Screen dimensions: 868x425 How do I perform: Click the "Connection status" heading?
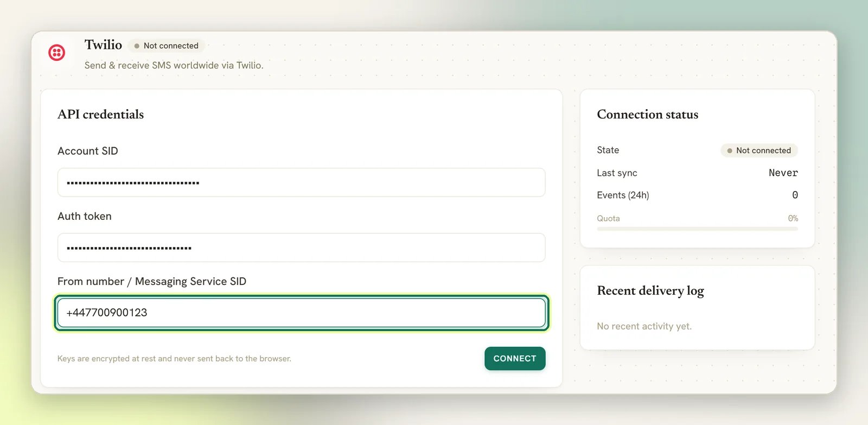648,114
